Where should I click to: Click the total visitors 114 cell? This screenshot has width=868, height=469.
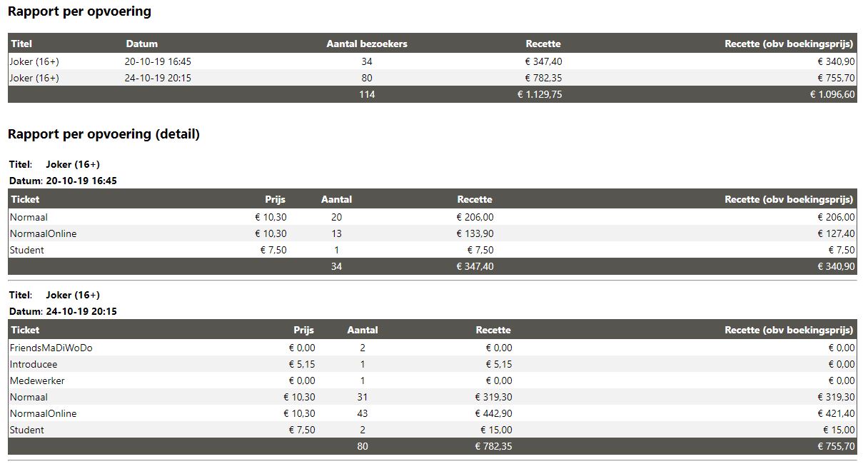367,94
